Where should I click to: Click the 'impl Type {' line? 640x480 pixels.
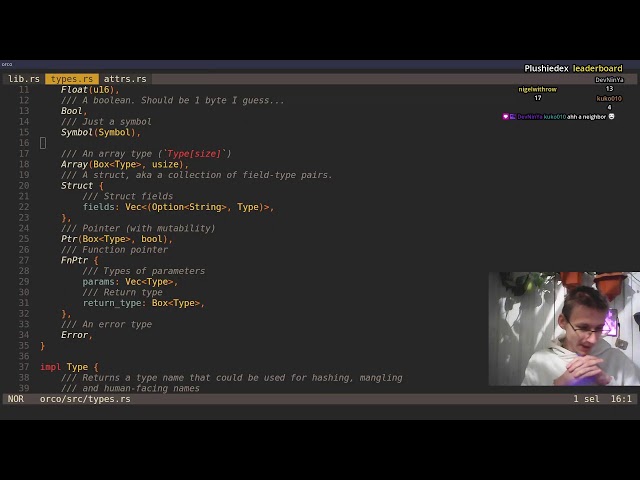click(69, 367)
